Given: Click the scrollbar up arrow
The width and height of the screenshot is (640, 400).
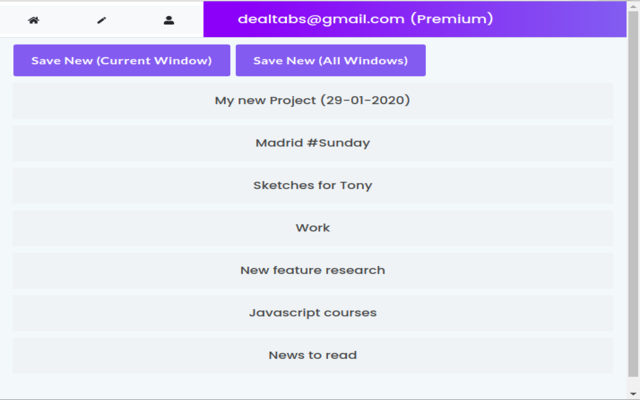Looking at the screenshot, I should click(633, 6).
